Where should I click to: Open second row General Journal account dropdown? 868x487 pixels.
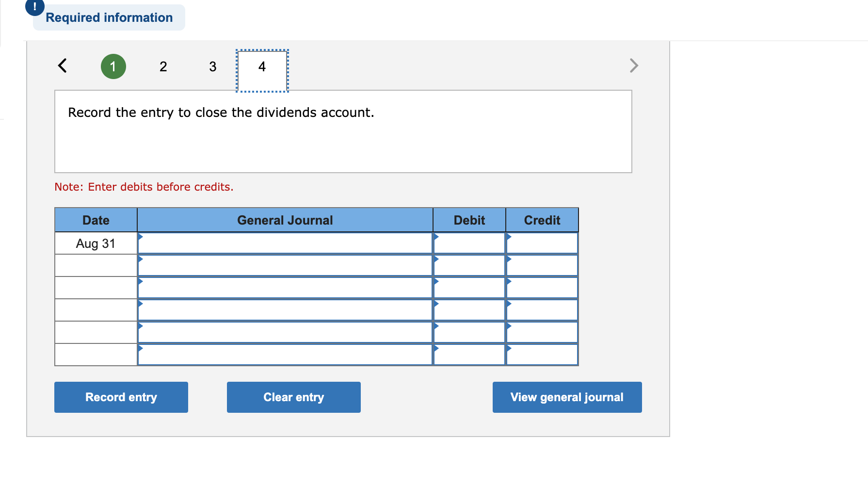pos(285,265)
